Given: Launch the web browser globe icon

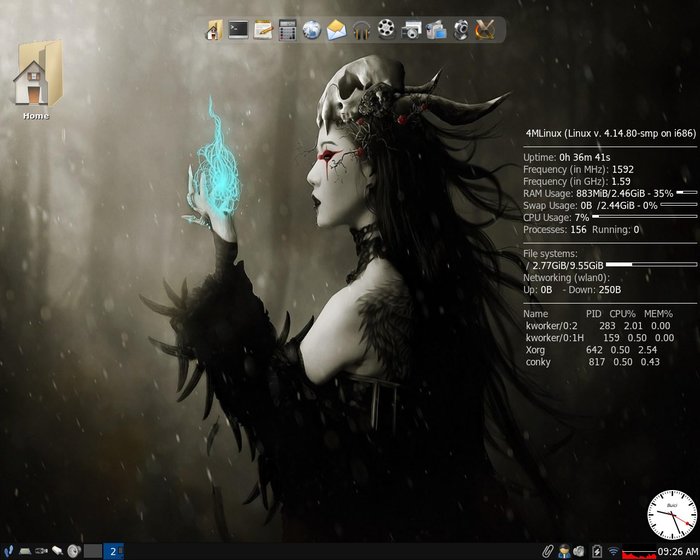Looking at the screenshot, I should pyautogui.click(x=312, y=30).
